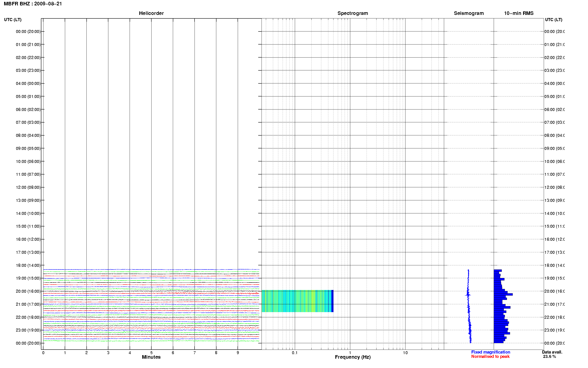The width and height of the screenshot is (588, 368).
Task: Click the '09:00 (05:00)' left time label
Action: click(28, 148)
